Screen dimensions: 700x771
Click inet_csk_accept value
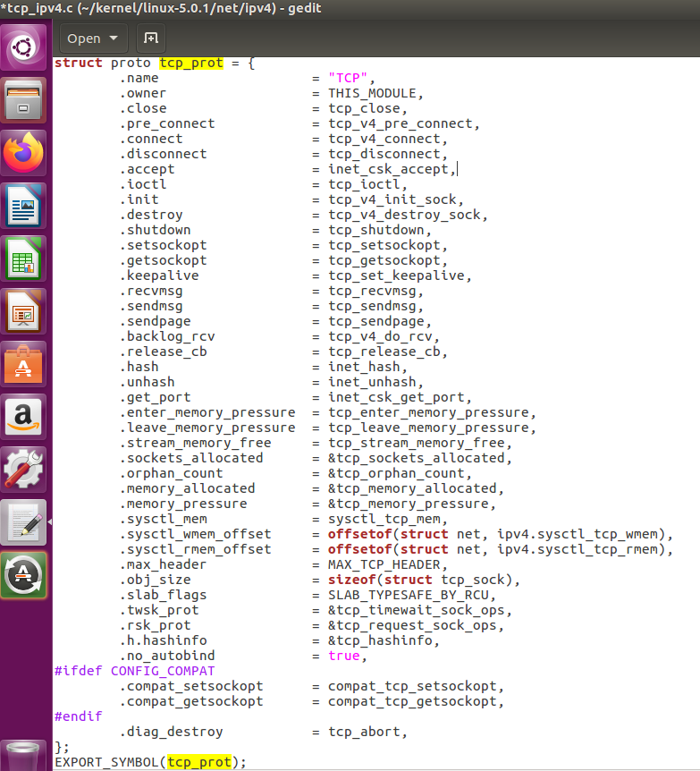click(x=388, y=170)
